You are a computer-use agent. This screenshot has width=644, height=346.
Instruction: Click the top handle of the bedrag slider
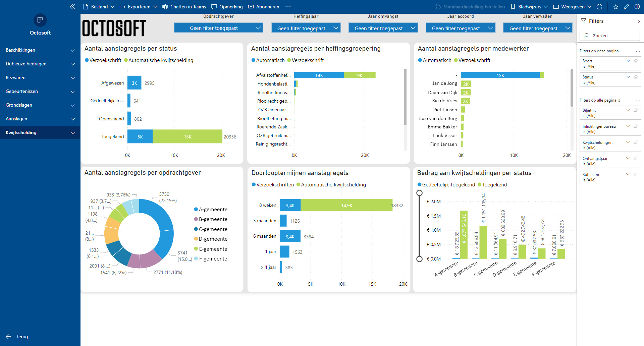coord(419,193)
